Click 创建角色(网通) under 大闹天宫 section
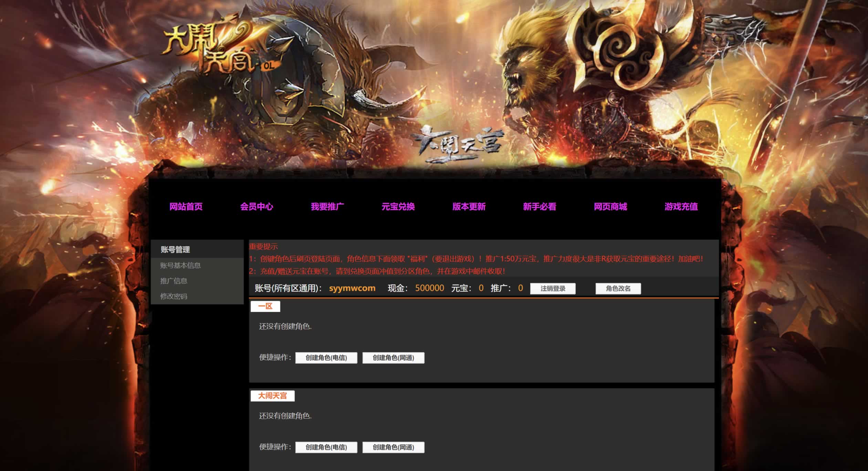The image size is (868, 471). point(393,447)
